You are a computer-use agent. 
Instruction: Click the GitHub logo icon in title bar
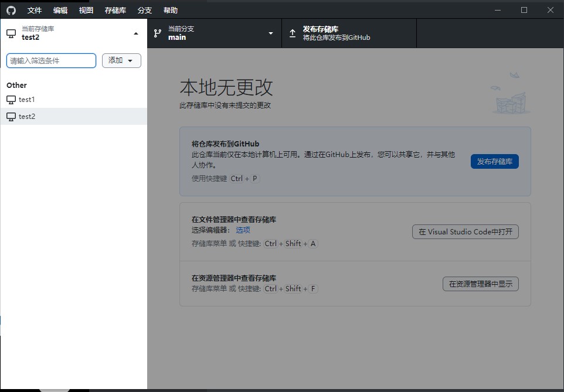pyautogui.click(x=11, y=10)
